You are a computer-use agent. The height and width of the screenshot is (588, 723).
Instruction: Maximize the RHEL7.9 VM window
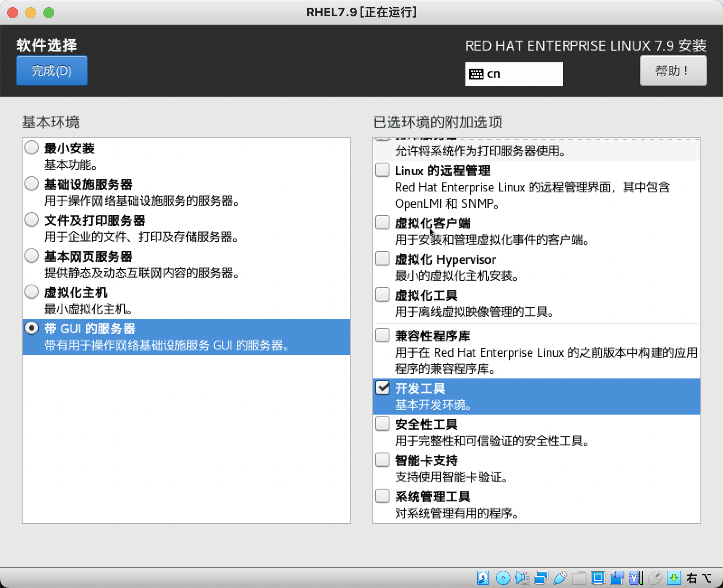49,13
